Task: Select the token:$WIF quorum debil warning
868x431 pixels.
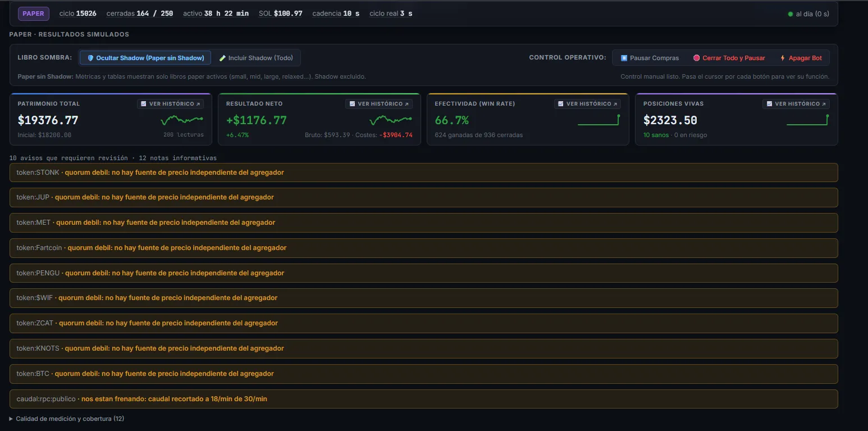Action: 424,298
